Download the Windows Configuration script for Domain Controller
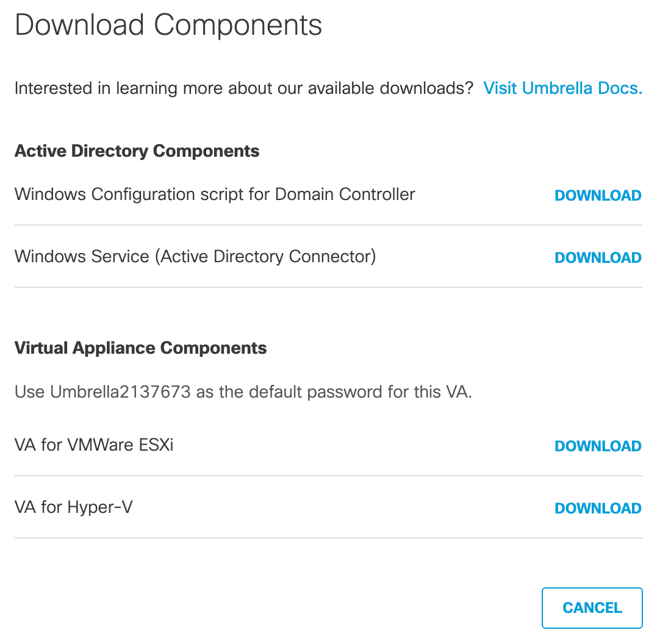The image size is (660, 644). coord(598,195)
